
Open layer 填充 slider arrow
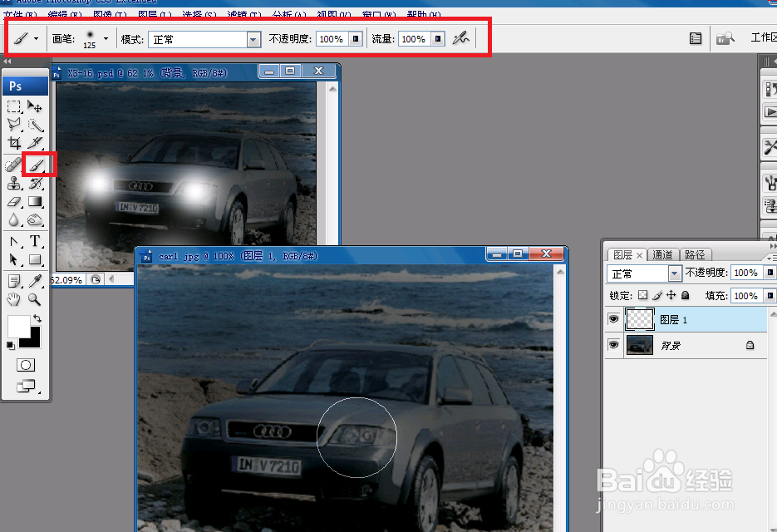point(770,295)
